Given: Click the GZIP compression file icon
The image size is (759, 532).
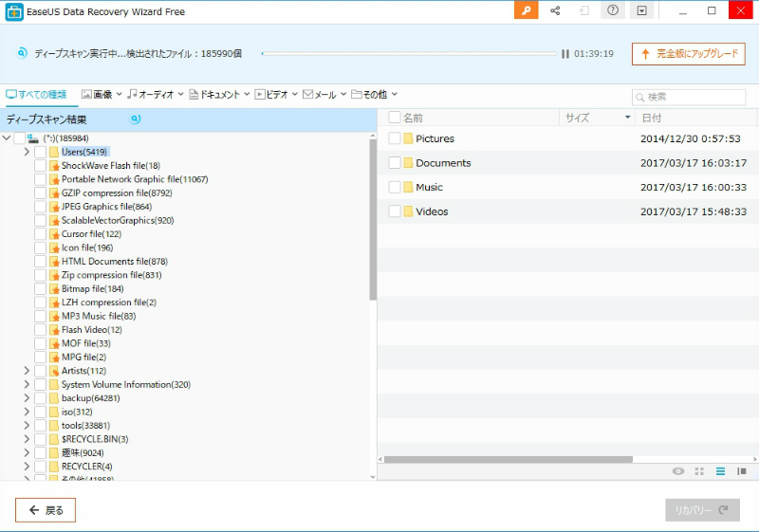Looking at the screenshot, I should click(x=54, y=193).
